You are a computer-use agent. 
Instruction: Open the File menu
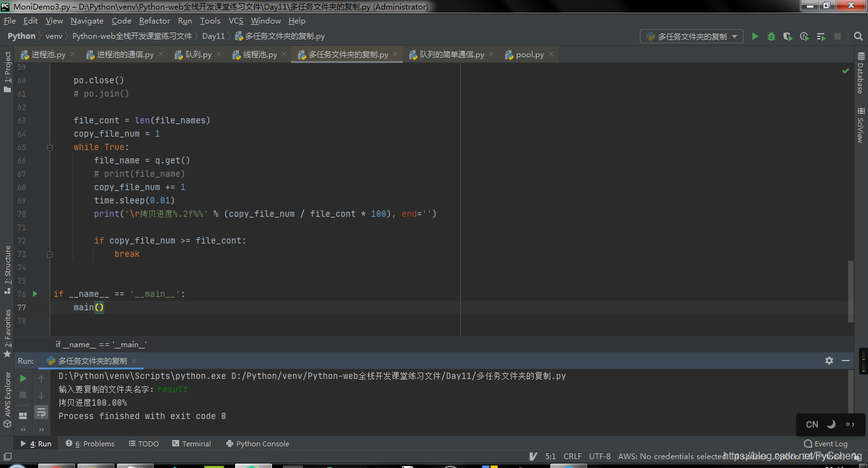click(10, 21)
